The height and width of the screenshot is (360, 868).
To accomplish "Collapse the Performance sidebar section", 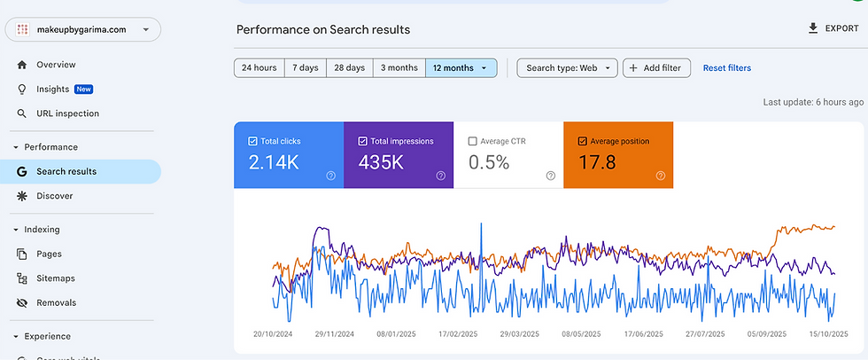I will 16,147.
